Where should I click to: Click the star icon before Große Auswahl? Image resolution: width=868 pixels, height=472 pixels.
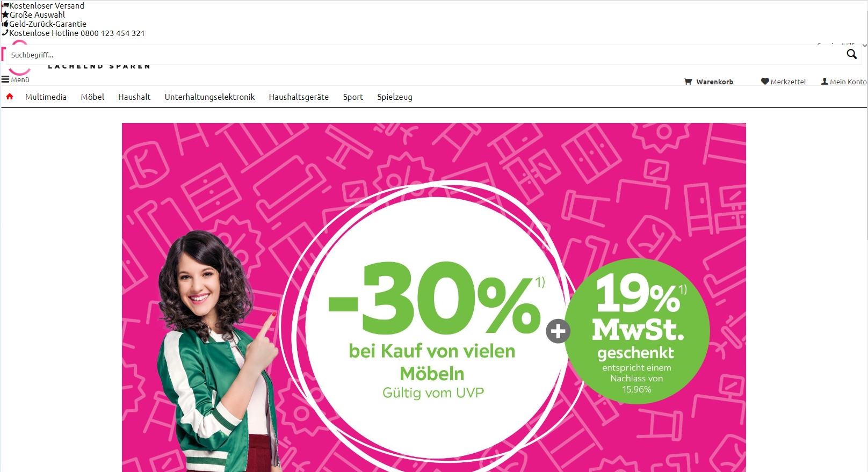coord(5,14)
